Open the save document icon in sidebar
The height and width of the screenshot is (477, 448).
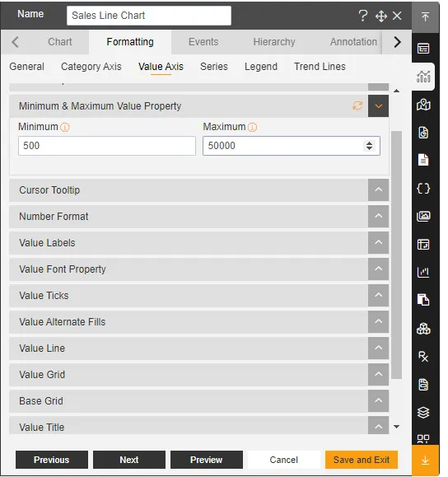tap(423, 385)
